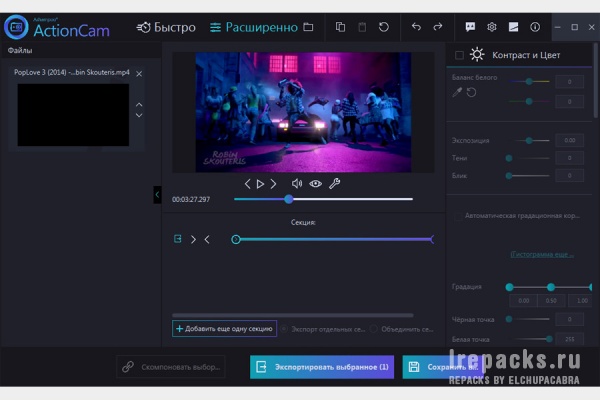Click the Блик value field
This screenshot has width=600, height=400.
(569, 176)
